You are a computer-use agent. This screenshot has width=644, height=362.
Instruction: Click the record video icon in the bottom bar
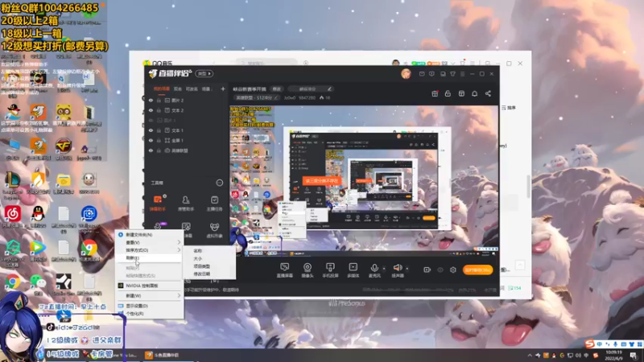pos(427,269)
